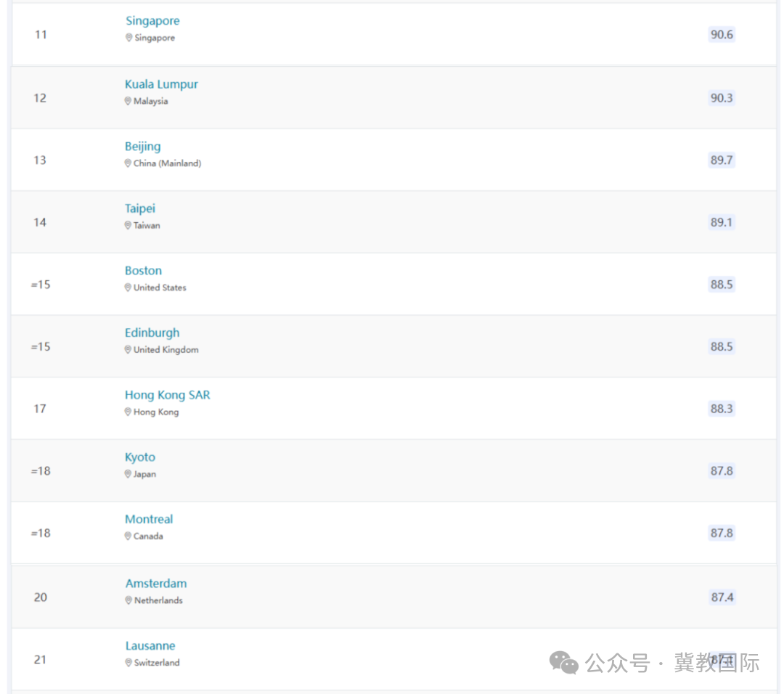The height and width of the screenshot is (694, 784).
Task: Select the Boston city link
Action: click(143, 271)
